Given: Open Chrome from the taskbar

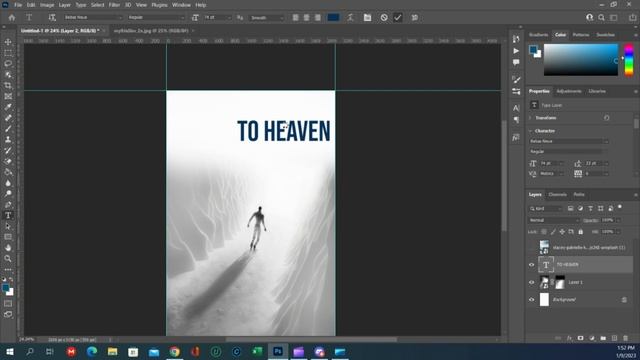Looking at the screenshot, I should coord(175,351).
